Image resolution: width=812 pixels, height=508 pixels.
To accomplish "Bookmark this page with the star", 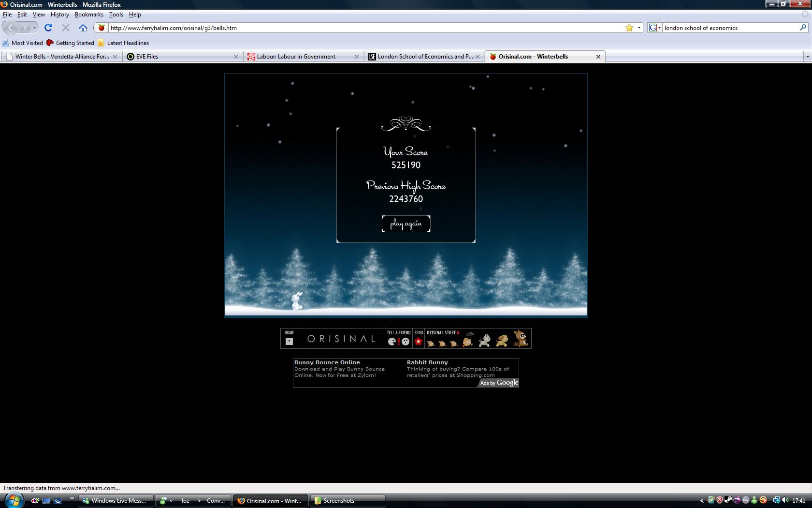I will [x=629, y=28].
